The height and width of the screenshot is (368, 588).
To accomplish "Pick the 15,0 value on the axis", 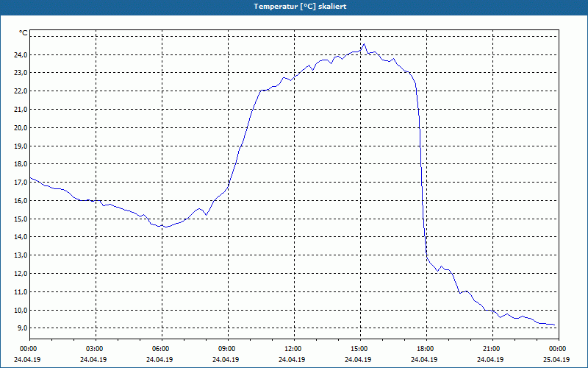I will [x=21, y=219].
